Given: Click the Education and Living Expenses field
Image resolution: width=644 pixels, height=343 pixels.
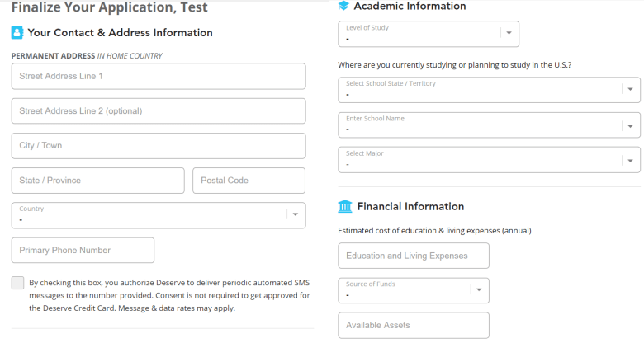Looking at the screenshot, I should click(414, 256).
